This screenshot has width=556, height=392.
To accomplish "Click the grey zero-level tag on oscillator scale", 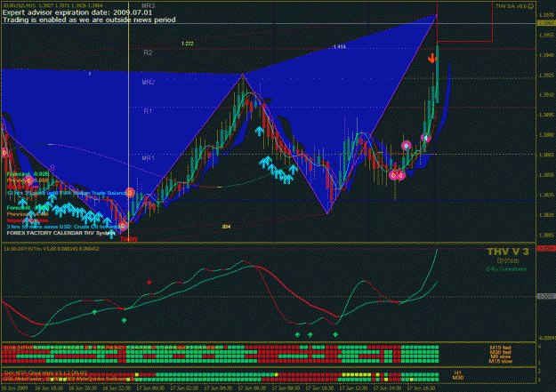I will (546, 296).
